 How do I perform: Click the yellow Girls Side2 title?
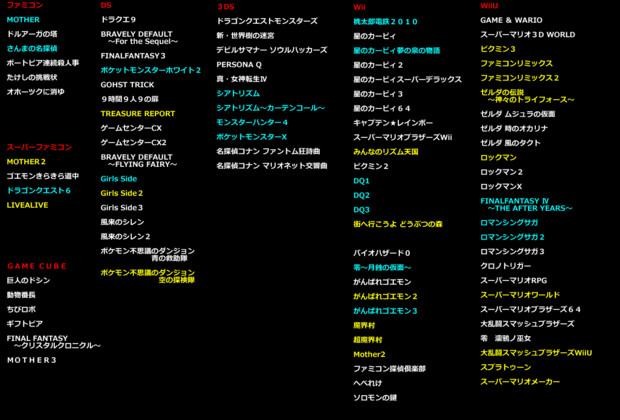(x=122, y=193)
